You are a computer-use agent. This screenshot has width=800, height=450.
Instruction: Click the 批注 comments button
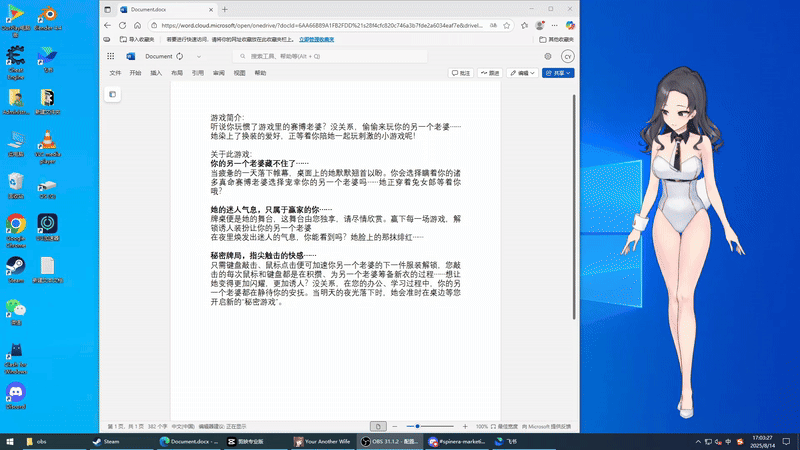pyautogui.click(x=461, y=73)
